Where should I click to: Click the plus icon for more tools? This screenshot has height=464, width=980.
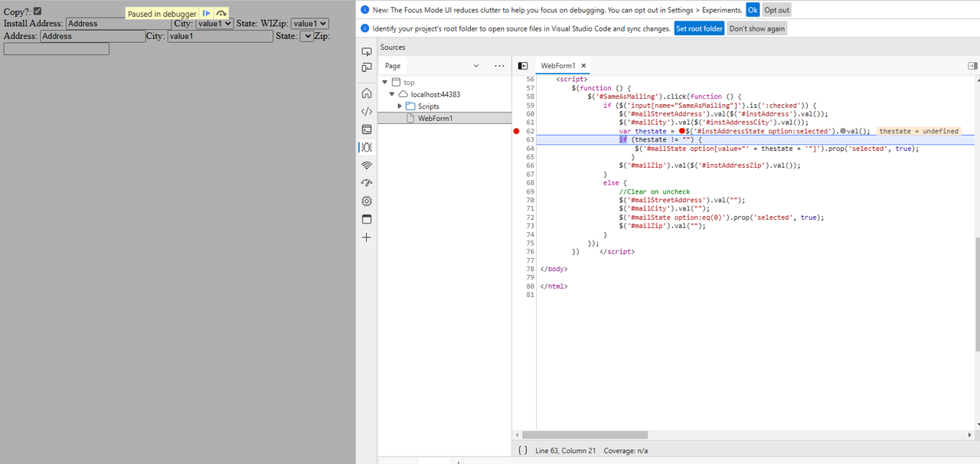point(367,237)
